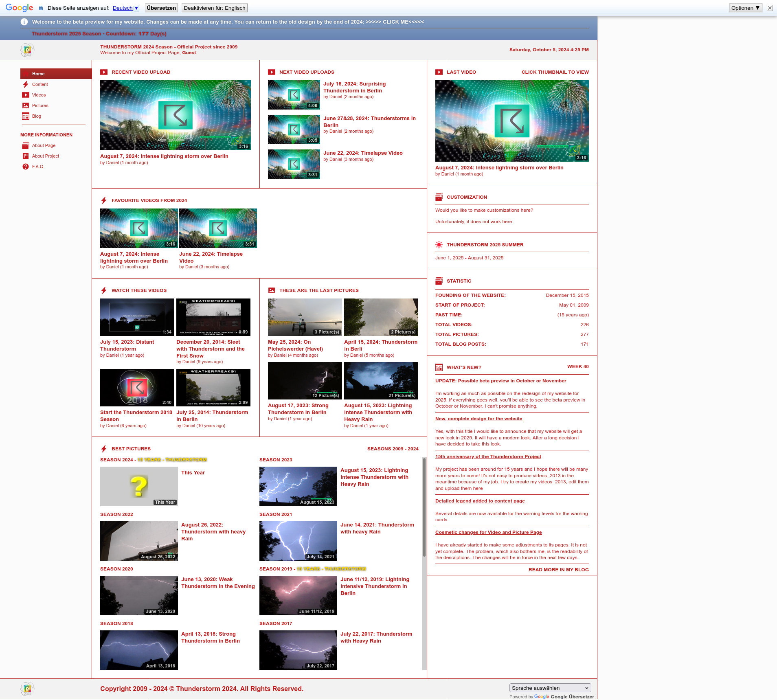Click the info icon in beta banner

[24, 22]
